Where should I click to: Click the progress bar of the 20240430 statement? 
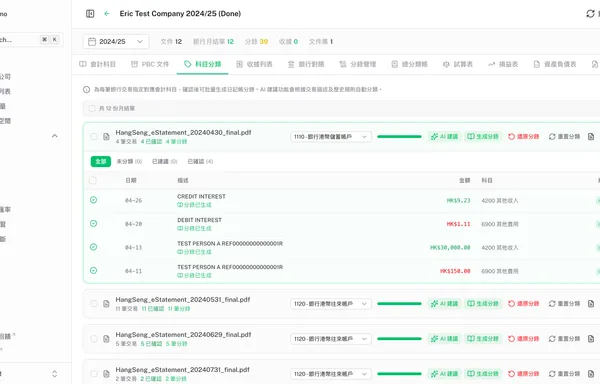(399, 137)
